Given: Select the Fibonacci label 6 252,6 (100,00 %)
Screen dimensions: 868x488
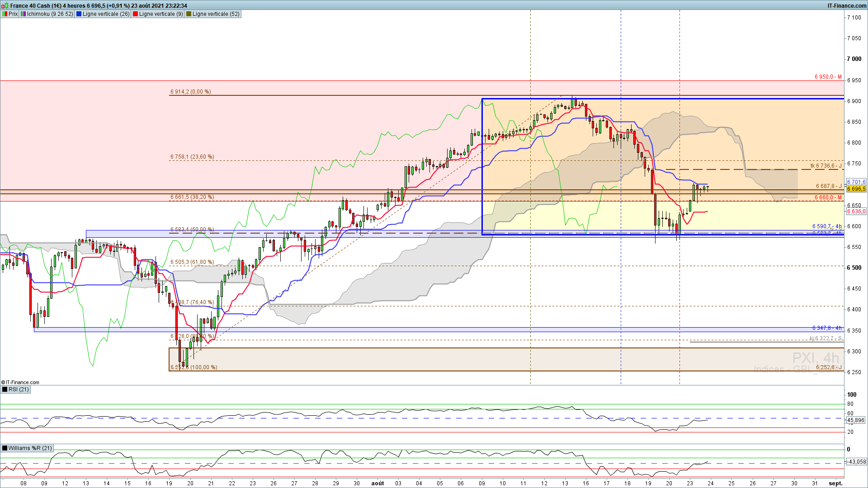Looking at the screenshot, I should [193, 367].
